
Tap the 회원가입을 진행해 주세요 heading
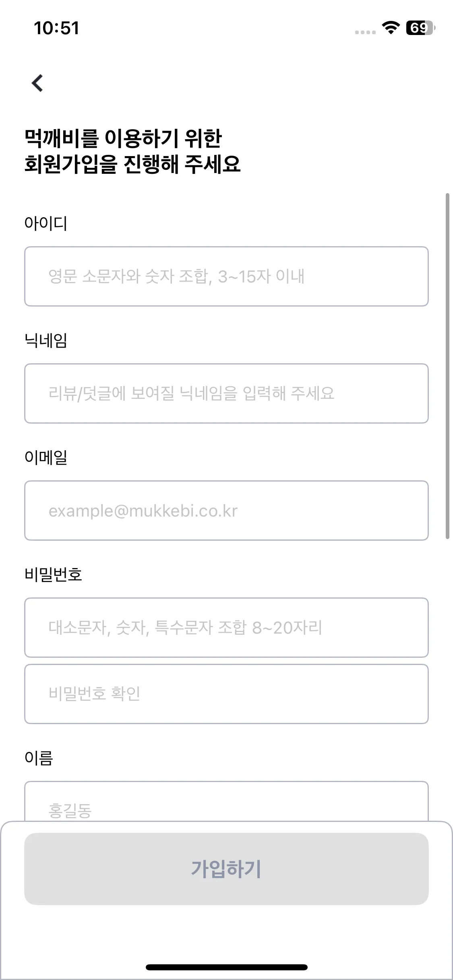[x=132, y=165]
